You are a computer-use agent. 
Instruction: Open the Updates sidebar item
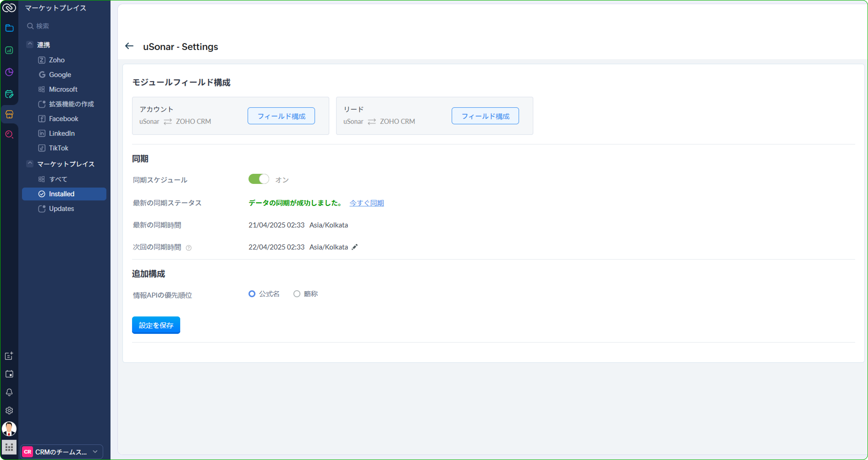[61, 209]
